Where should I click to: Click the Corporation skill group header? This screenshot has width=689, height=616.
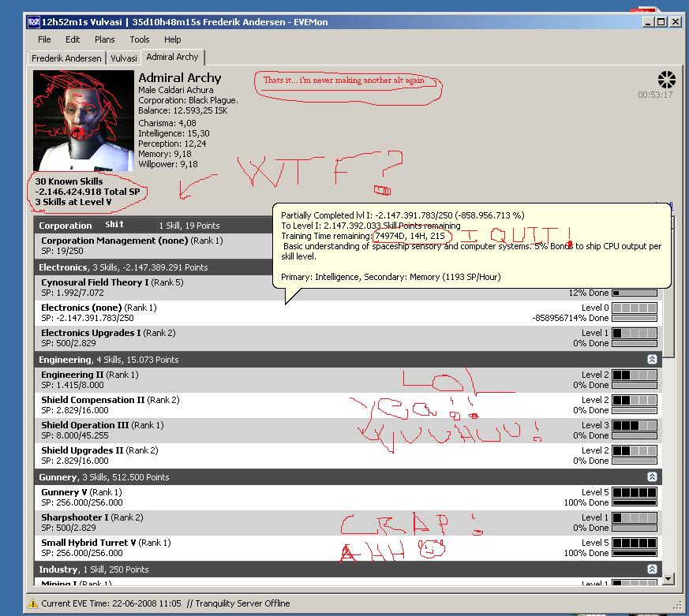[154, 226]
